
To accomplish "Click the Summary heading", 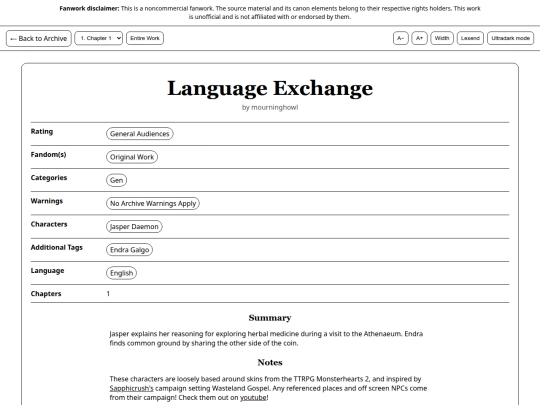I will [270, 318].
